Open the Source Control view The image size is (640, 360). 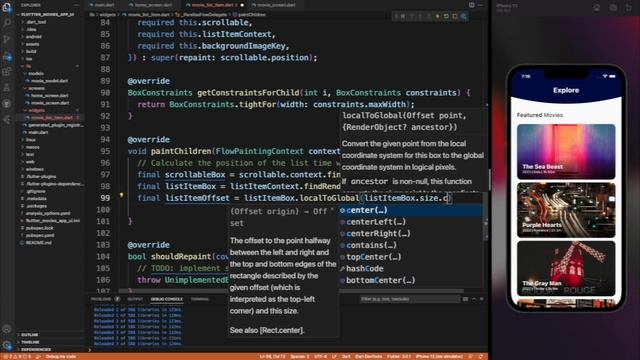tap(7, 39)
